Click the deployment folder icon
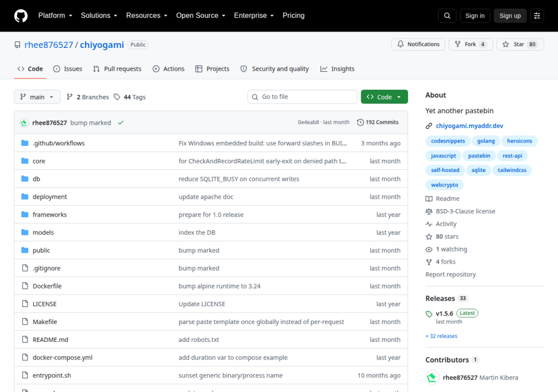This screenshot has width=558, height=392. (x=25, y=197)
